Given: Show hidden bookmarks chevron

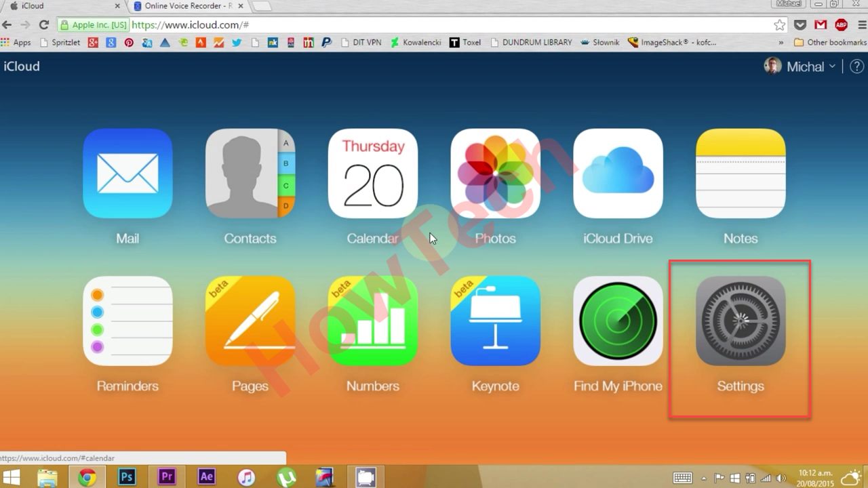Looking at the screenshot, I should [781, 42].
